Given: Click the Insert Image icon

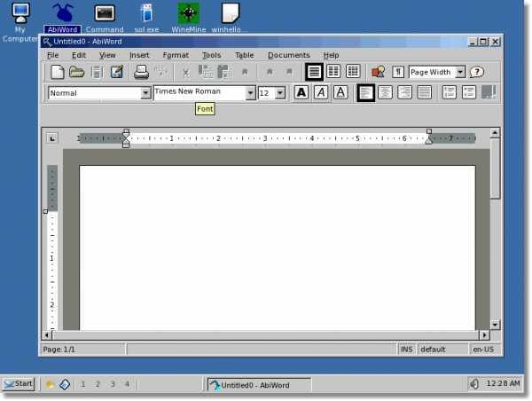Looking at the screenshot, I should tap(379, 72).
